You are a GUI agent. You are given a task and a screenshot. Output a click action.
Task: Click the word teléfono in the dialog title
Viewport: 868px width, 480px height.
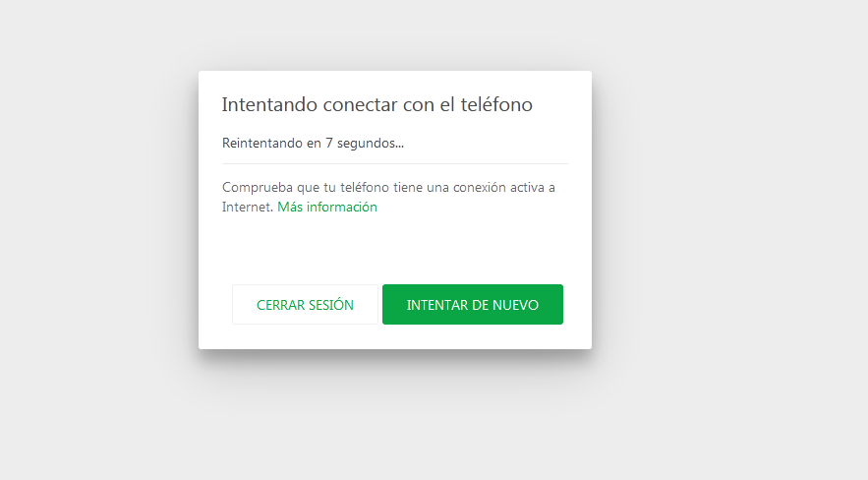[496, 104]
